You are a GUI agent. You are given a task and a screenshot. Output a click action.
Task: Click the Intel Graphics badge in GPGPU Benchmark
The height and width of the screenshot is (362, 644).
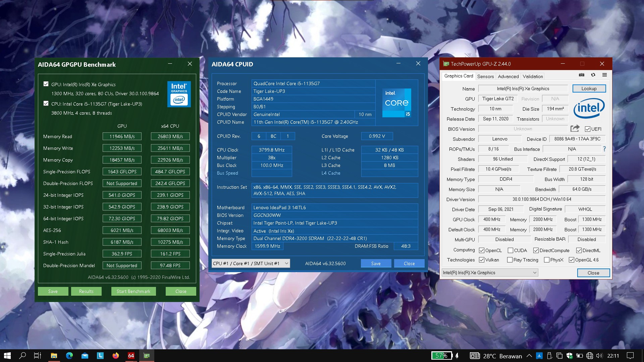coord(179,94)
